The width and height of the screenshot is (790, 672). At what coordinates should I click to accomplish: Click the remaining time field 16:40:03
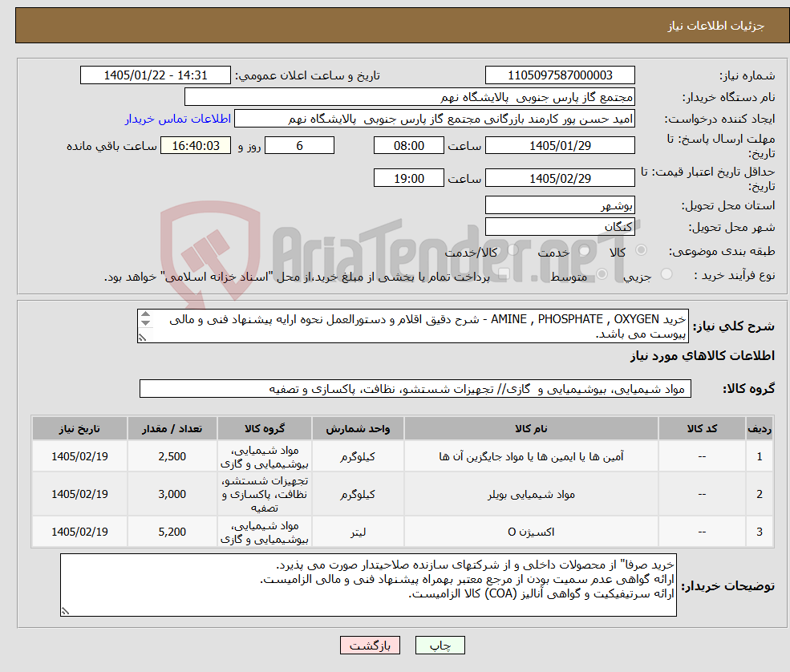(x=196, y=146)
